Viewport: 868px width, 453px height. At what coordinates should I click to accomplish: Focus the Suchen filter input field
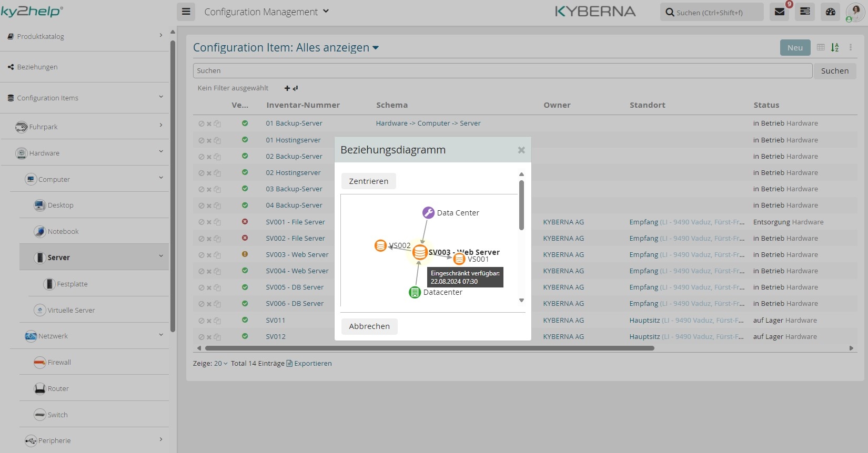coord(502,71)
